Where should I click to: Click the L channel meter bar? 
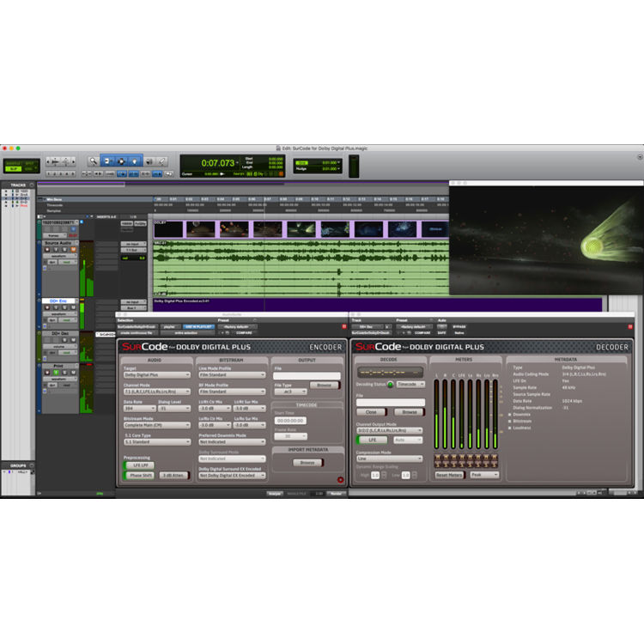[x=436, y=415]
